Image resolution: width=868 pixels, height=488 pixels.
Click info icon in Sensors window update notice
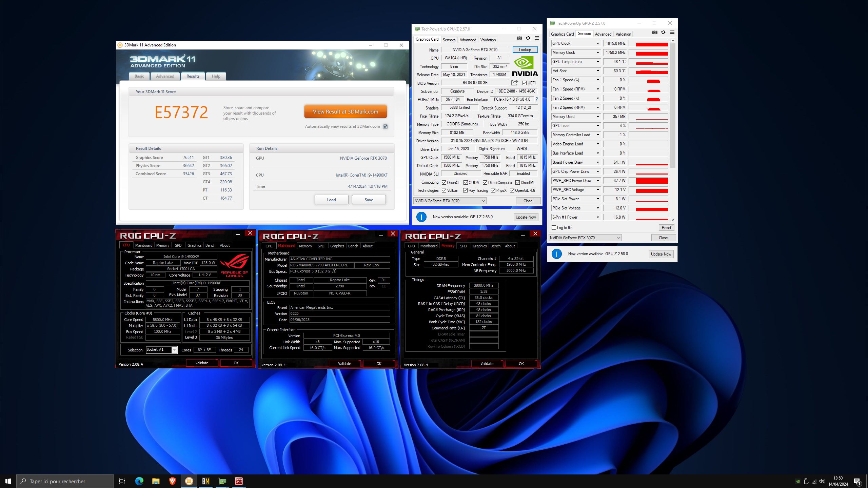(556, 254)
